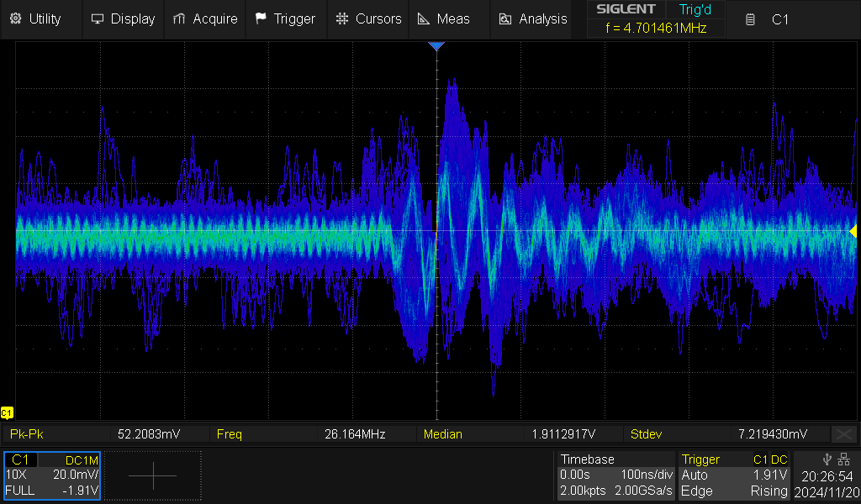The height and width of the screenshot is (504, 861).
Task: Open the Trigger menu in top bar
Action: pos(285,18)
